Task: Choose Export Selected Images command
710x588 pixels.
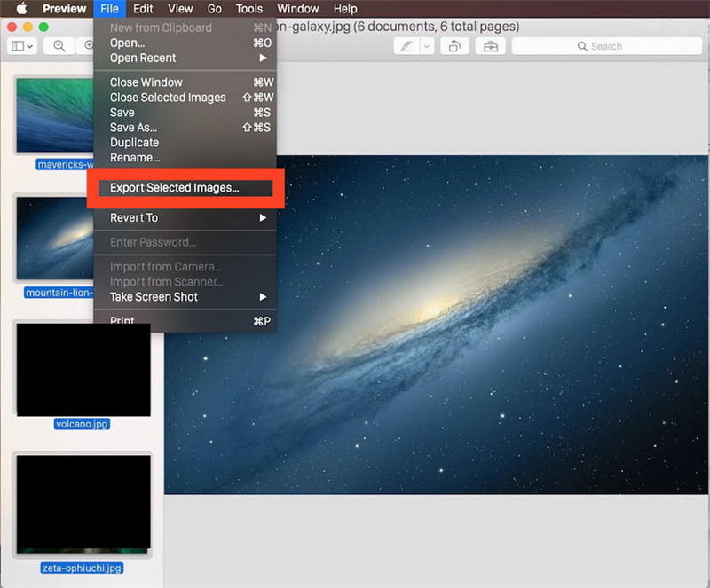Action: [172, 188]
